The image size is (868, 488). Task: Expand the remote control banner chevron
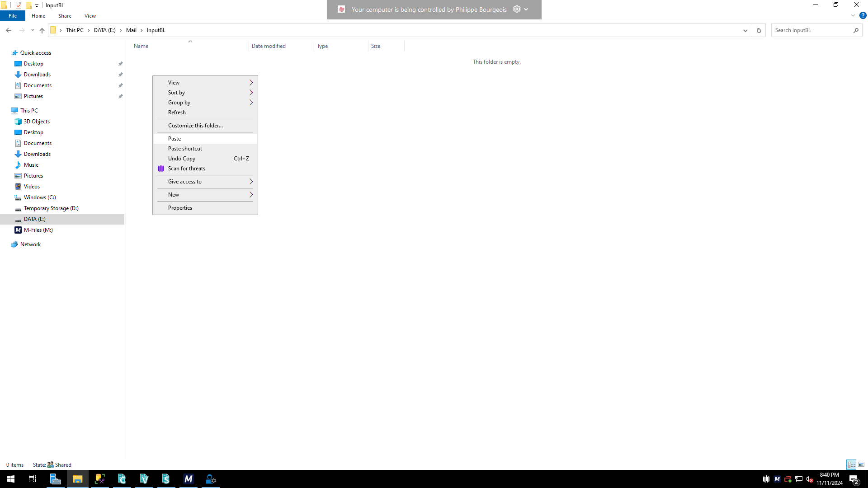coord(526,9)
